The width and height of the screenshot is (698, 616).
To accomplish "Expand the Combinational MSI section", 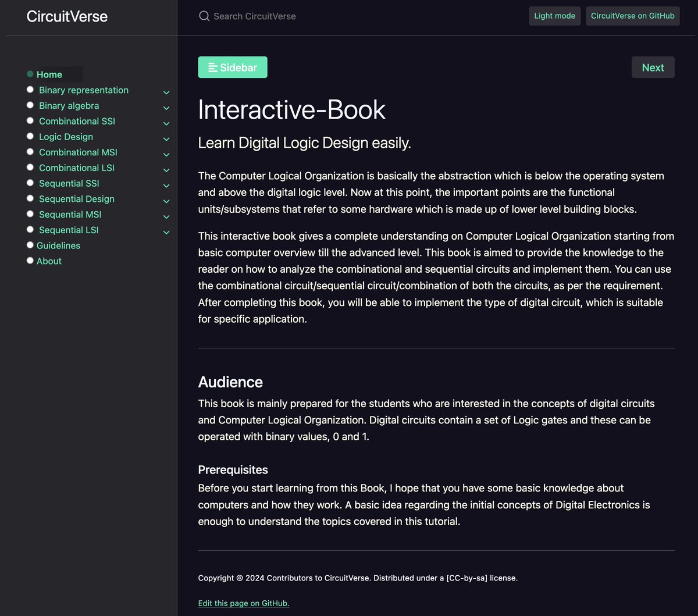I will [x=166, y=154].
